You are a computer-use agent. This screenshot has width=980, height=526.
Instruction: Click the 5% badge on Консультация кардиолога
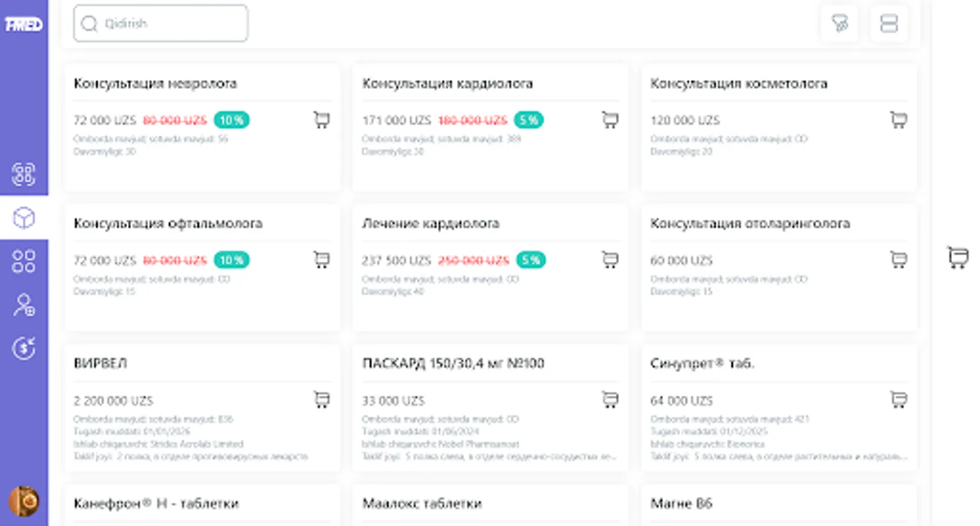tap(529, 120)
